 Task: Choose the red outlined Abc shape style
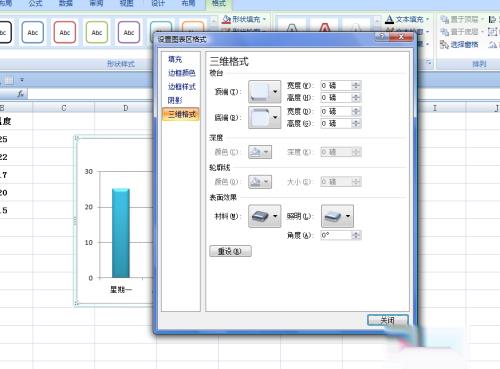pos(65,32)
